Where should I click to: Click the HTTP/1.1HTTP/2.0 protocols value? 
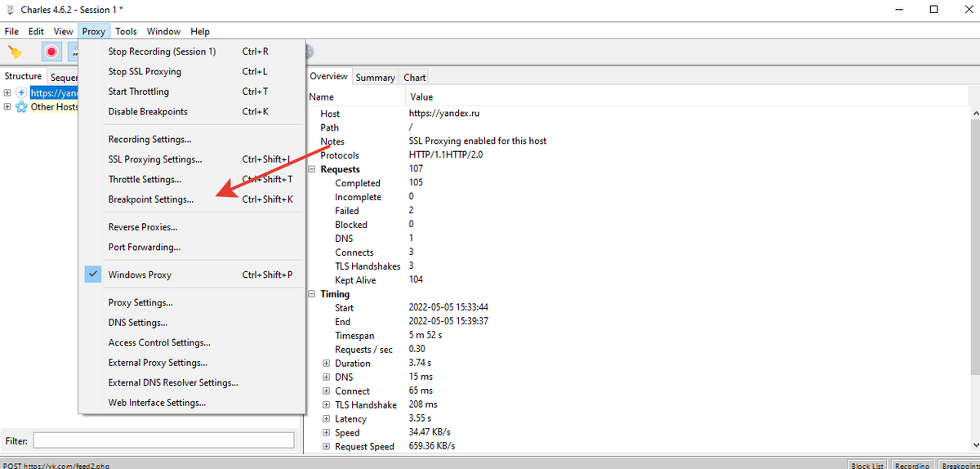446,155
